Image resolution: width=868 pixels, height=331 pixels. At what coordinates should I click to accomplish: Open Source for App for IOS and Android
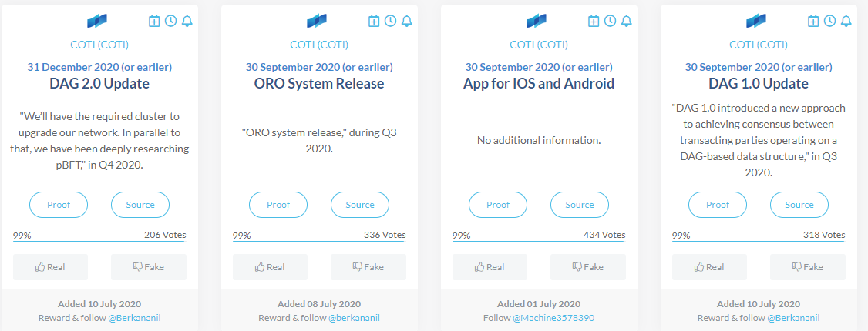click(x=580, y=205)
